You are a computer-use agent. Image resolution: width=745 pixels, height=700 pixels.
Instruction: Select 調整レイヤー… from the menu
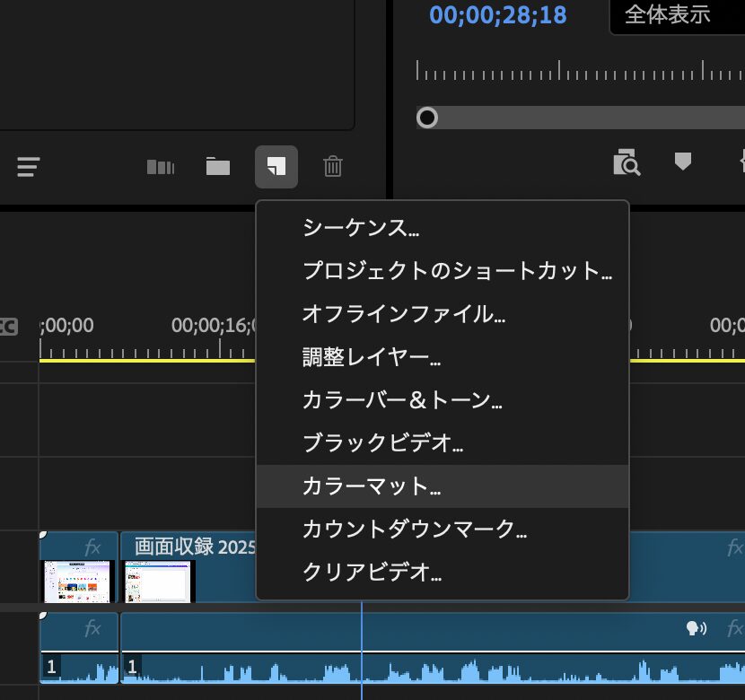[372, 358]
